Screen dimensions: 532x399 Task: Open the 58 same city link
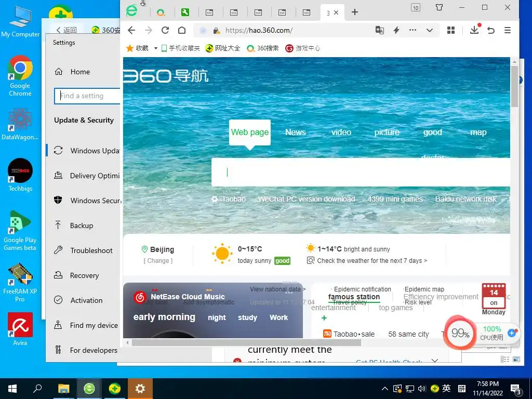coord(408,334)
